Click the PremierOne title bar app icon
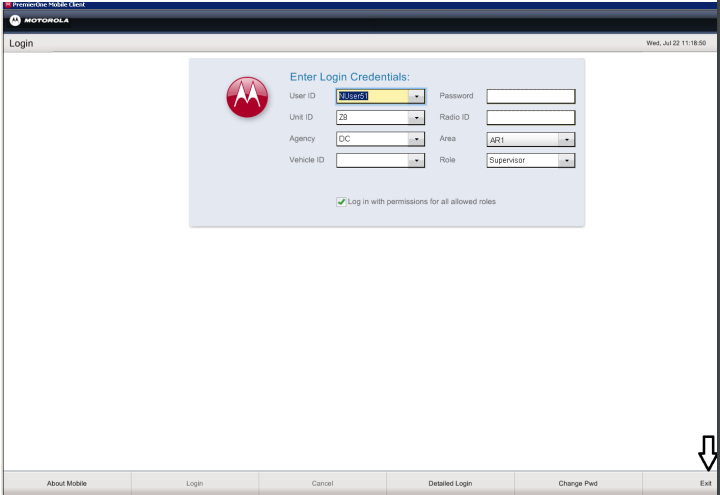 tap(8, 5)
